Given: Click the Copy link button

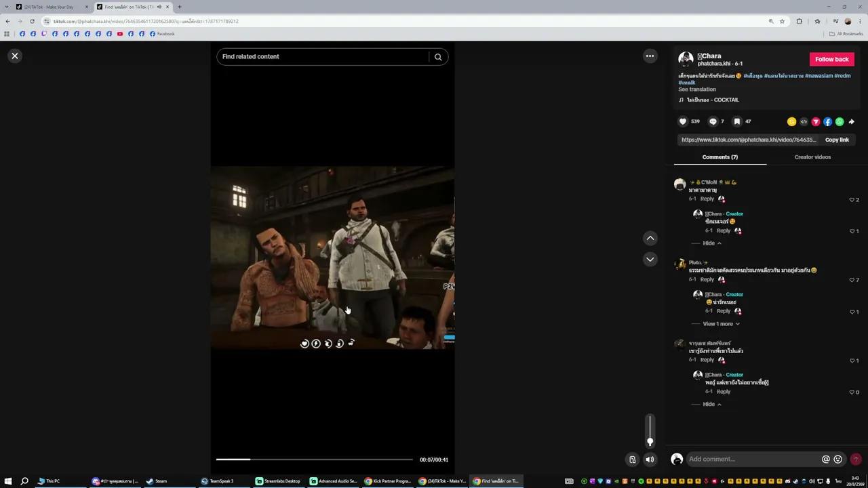Looking at the screenshot, I should (837, 140).
